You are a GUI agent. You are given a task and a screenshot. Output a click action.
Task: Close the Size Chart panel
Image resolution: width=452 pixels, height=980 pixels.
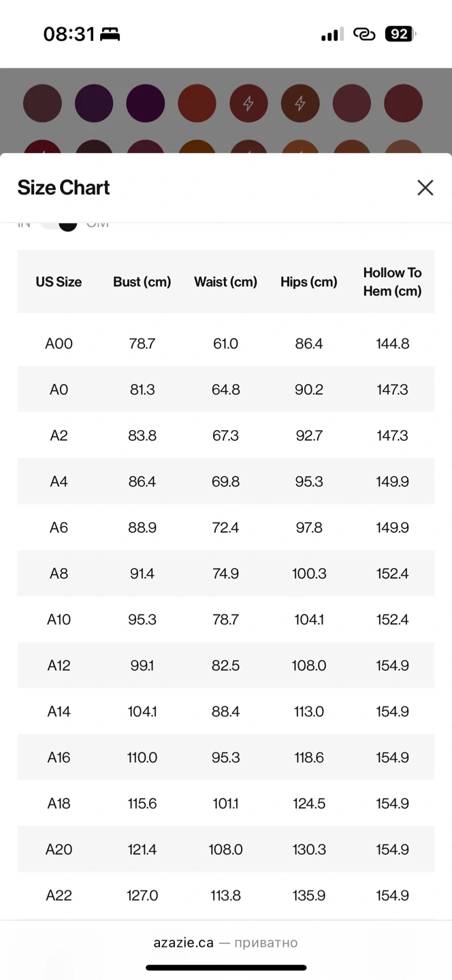(x=425, y=188)
